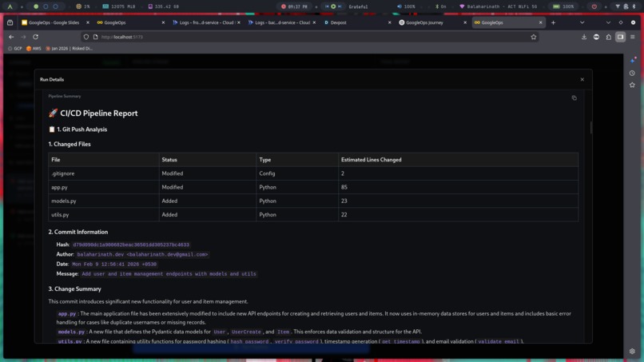Open the AI chatbot sparkle sidebar icon
The width and height of the screenshot is (644, 362).
click(633, 61)
